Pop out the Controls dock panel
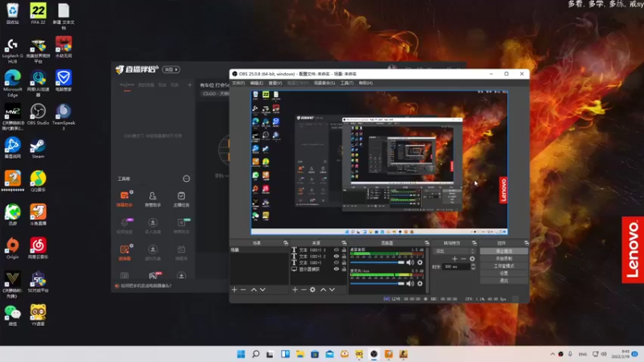The width and height of the screenshot is (644, 362). click(526, 243)
